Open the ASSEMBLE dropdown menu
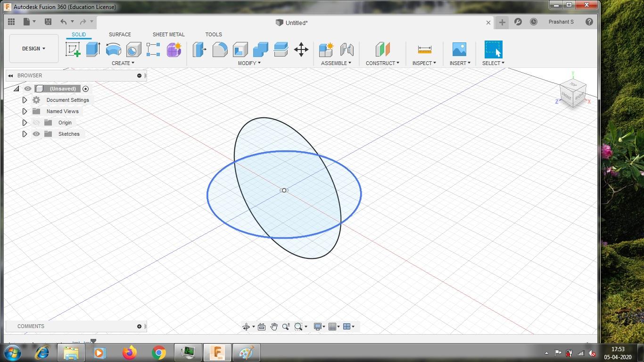 click(336, 63)
